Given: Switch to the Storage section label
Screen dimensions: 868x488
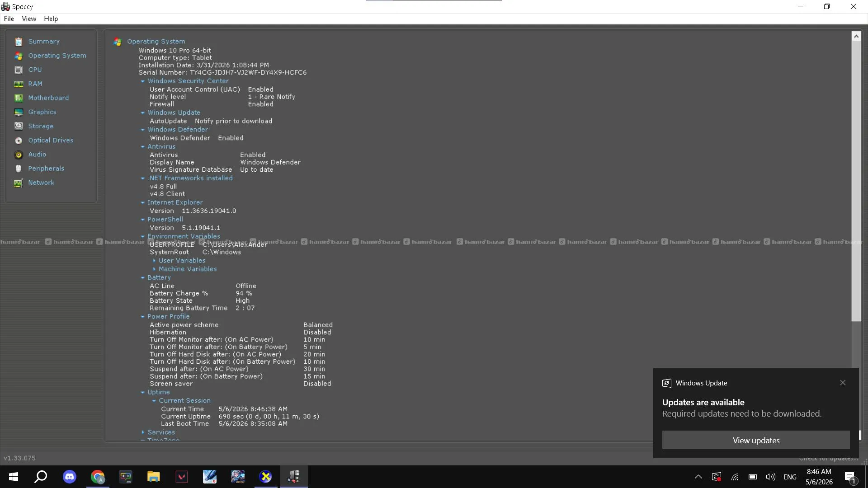Looking at the screenshot, I should coord(41,126).
